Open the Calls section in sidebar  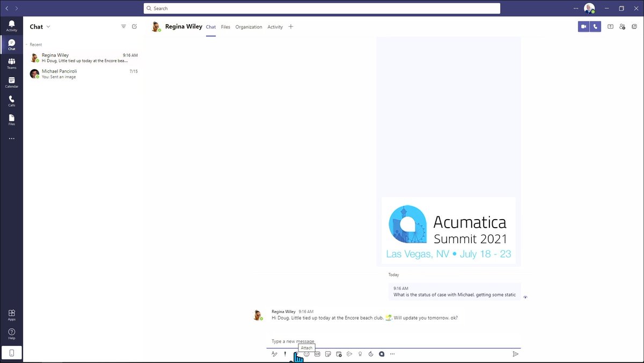click(x=11, y=101)
